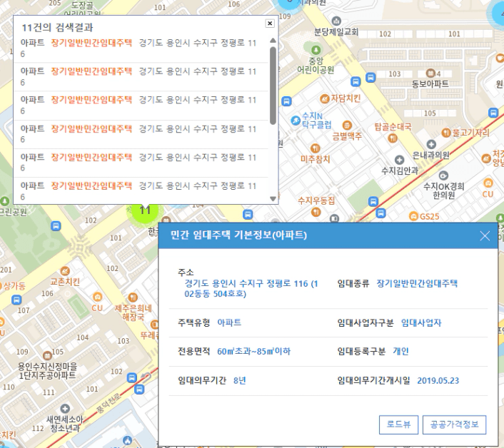This screenshot has height=448, width=504.
Task: Click the bus stop icon beside 상가동
Action: pos(16,300)
